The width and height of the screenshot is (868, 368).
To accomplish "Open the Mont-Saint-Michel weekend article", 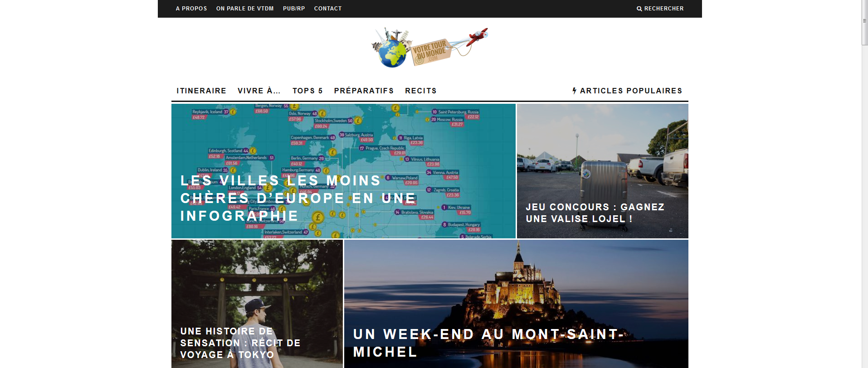I will [x=488, y=343].
